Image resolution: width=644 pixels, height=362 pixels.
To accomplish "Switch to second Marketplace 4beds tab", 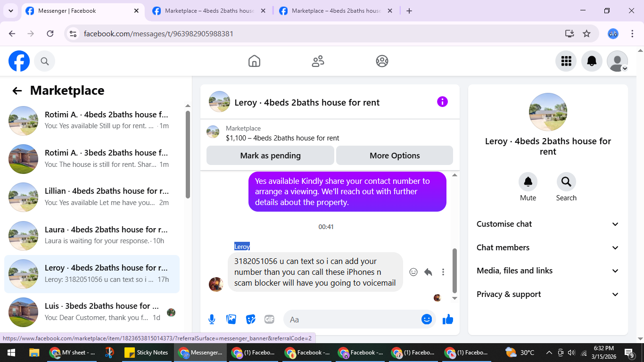I will tap(209, 11).
